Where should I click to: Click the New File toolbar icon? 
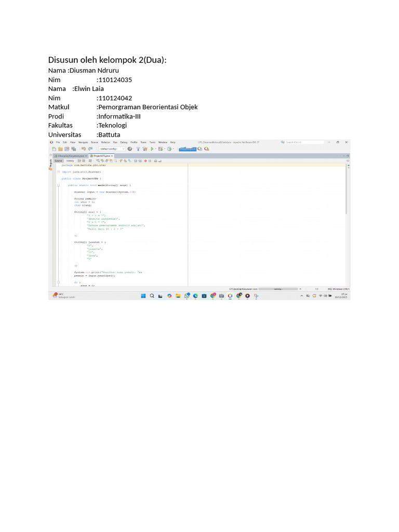[x=54, y=149]
